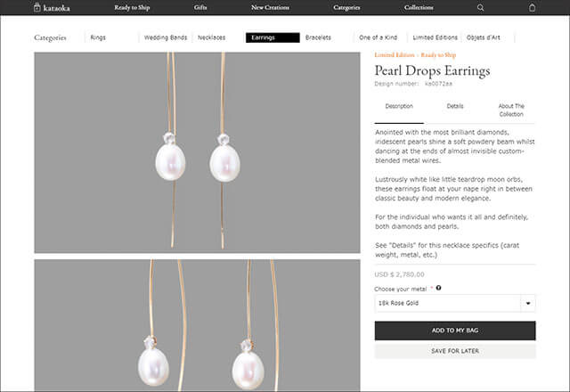Select the Description tab
The width and height of the screenshot is (570, 392).
click(x=399, y=106)
